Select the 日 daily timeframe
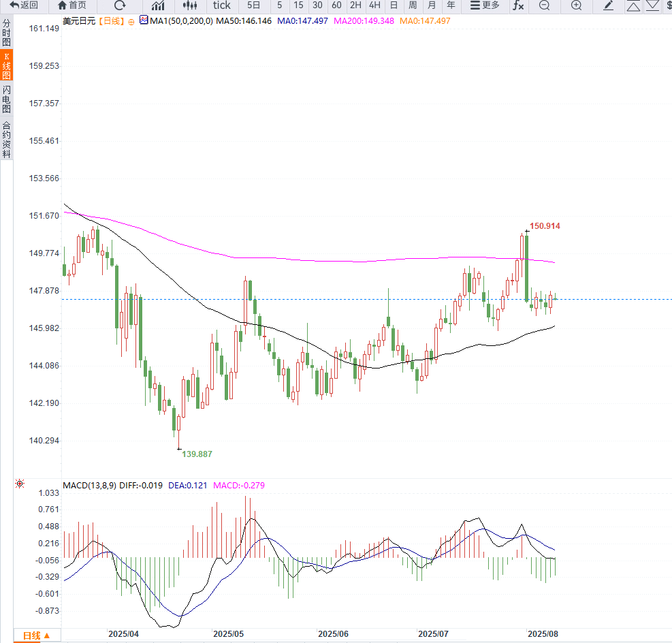 pos(394,5)
